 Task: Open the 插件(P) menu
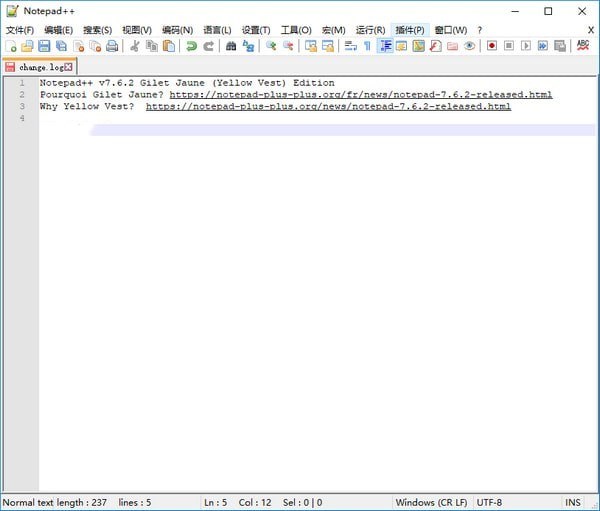(x=410, y=30)
